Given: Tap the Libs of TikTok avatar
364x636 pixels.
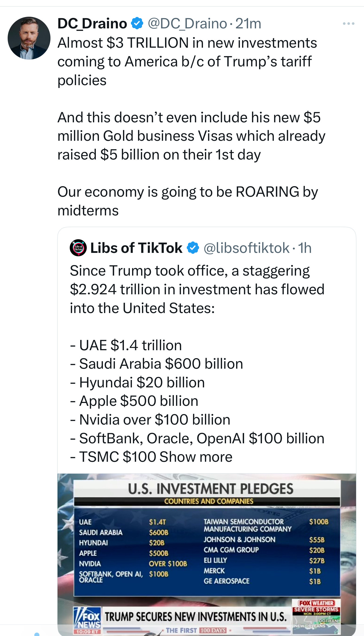Looking at the screenshot, I should (78, 248).
